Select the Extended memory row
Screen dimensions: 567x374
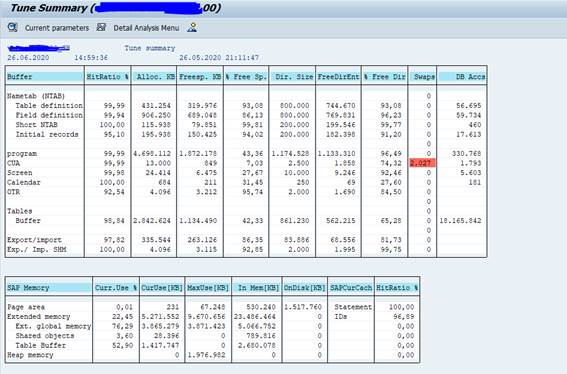212,317
